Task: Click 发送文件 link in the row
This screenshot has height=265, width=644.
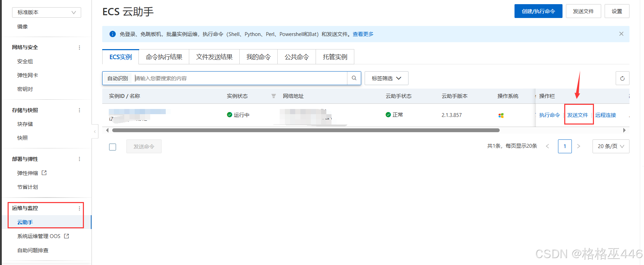Action: click(x=578, y=115)
